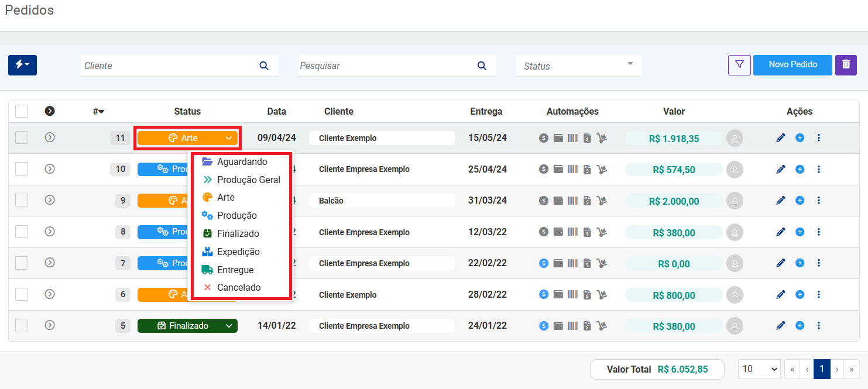
Task: Select Cancelado in the status menu
Action: tap(238, 288)
